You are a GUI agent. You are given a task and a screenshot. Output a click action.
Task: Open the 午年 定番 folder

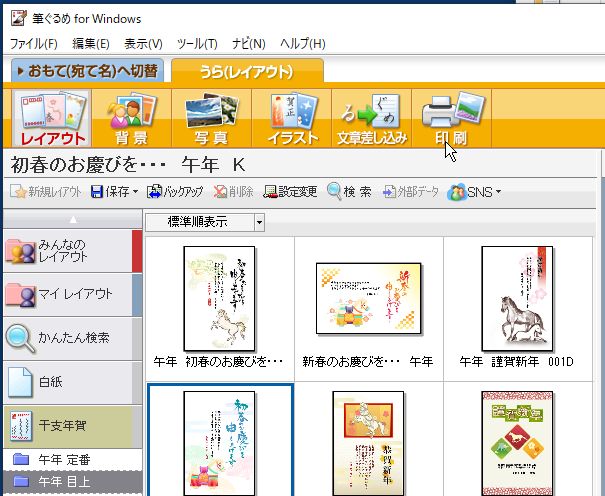[73, 459]
